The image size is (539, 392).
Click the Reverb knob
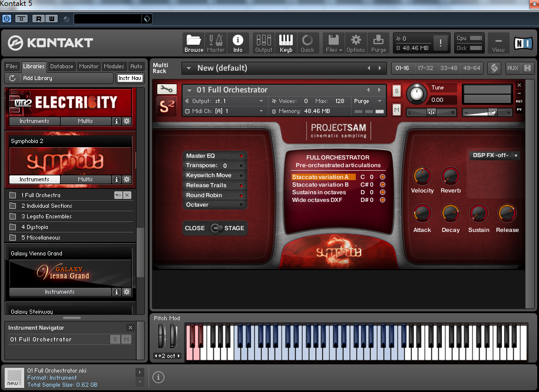[451, 176]
